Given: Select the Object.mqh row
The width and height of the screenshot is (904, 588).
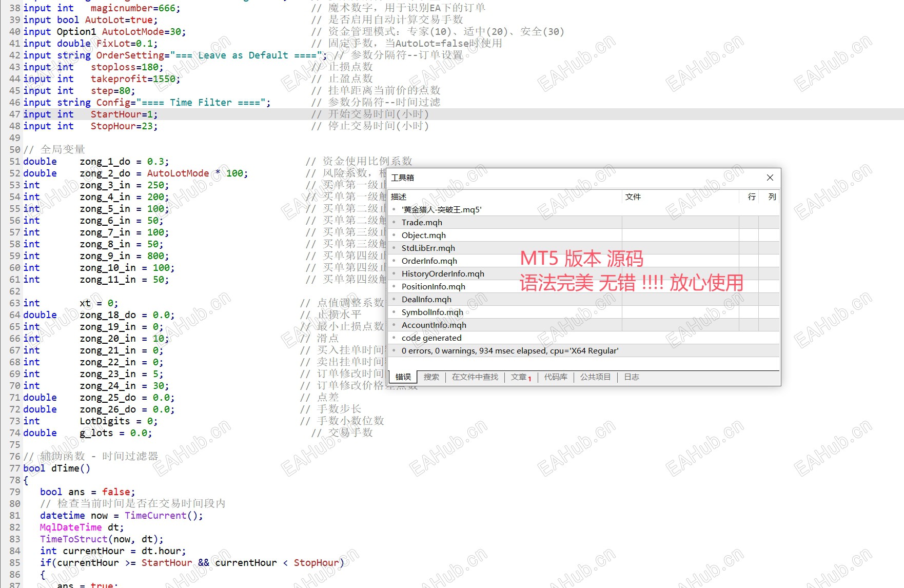Looking at the screenshot, I should point(584,235).
